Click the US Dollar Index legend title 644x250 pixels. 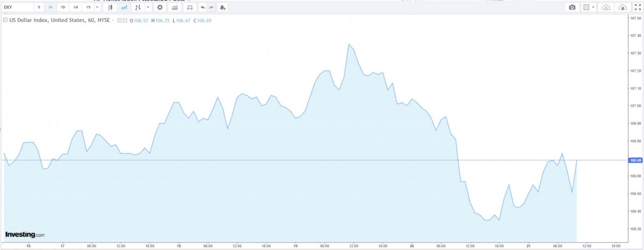(x=59, y=20)
